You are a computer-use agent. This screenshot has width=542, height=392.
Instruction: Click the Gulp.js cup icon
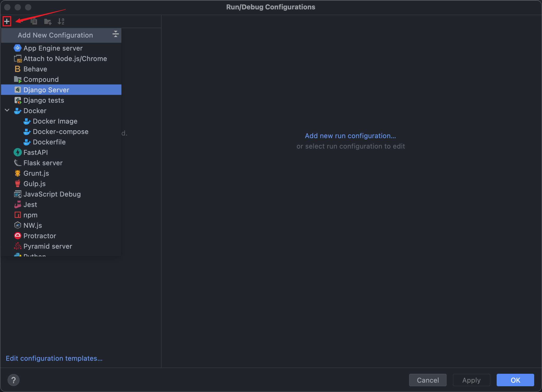click(x=17, y=183)
